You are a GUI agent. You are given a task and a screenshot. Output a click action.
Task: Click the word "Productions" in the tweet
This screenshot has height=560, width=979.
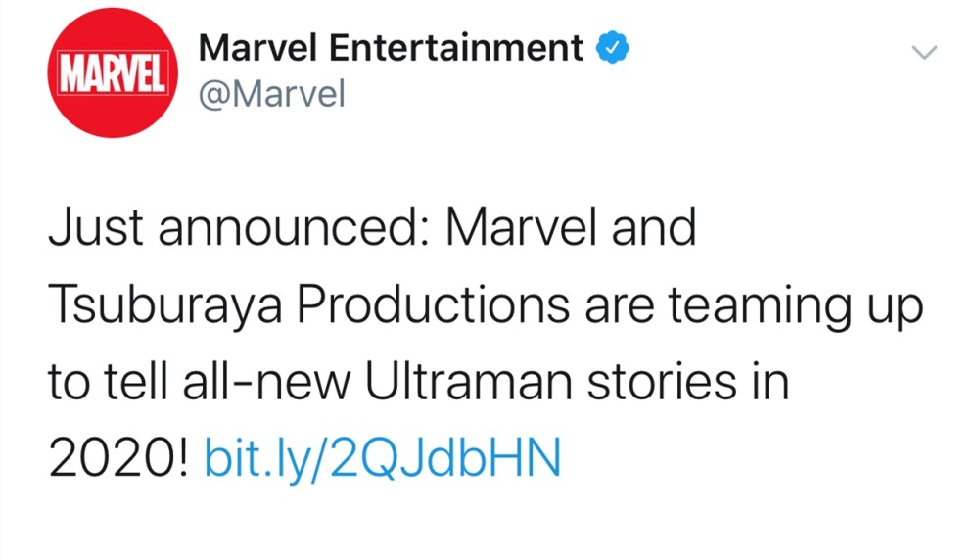[x=433, y=304]
